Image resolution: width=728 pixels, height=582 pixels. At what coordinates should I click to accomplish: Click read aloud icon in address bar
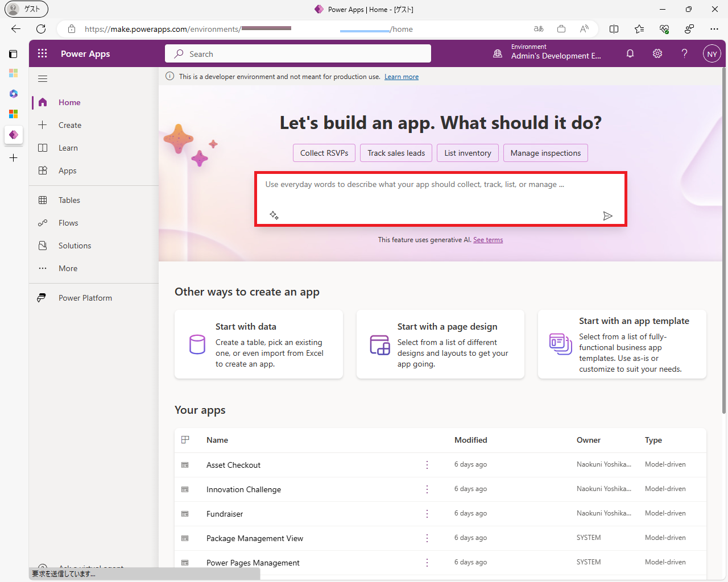[584, 29]
